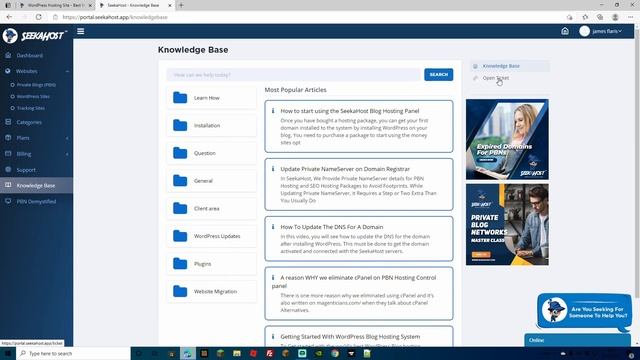Click the Private Blog Networks Master Class banner
This screenshot has height=360, width=640.
point(507,224)
